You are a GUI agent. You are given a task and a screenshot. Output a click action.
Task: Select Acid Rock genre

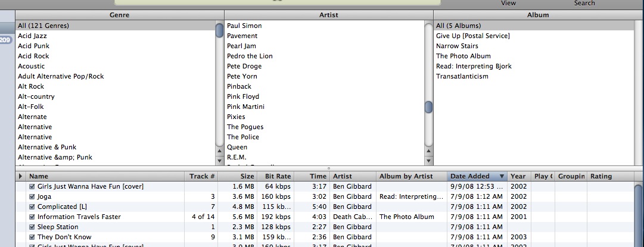(115, 56)
